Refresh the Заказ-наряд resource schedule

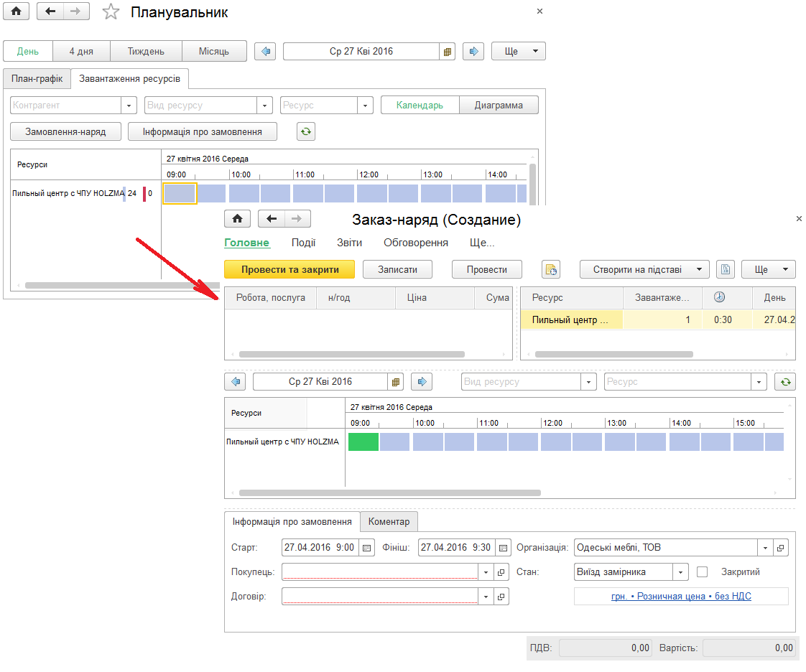[785, 382]
